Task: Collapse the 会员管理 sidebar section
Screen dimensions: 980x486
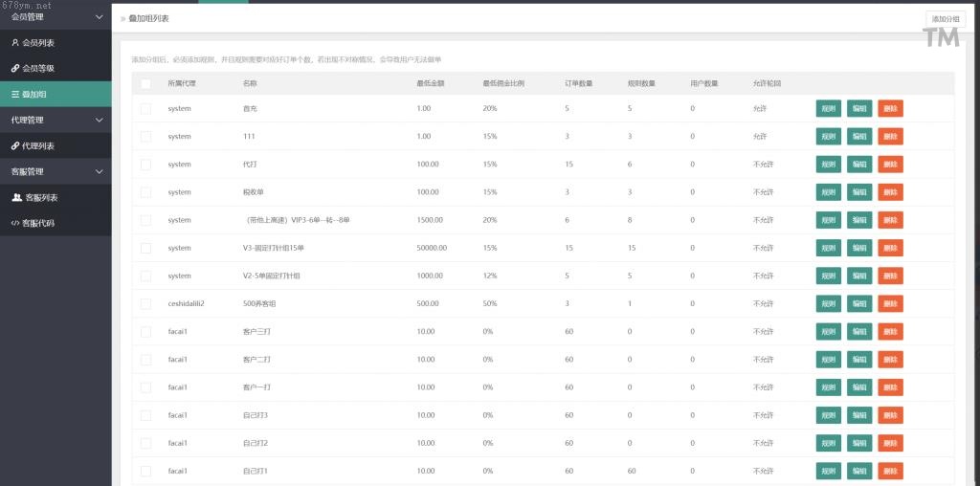Action: coord(99,16)
